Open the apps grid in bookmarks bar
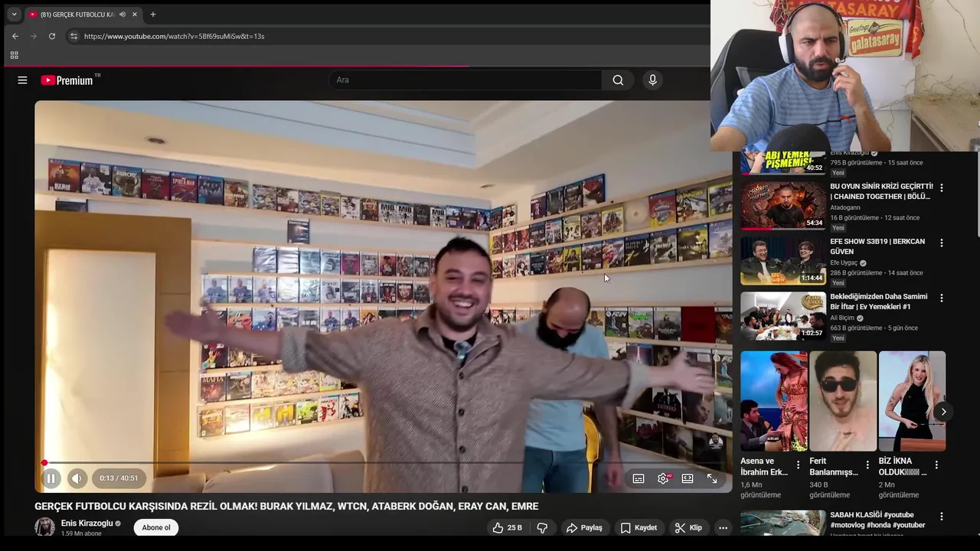Screen dimensions: 980x551 click(x=14, y=55)
